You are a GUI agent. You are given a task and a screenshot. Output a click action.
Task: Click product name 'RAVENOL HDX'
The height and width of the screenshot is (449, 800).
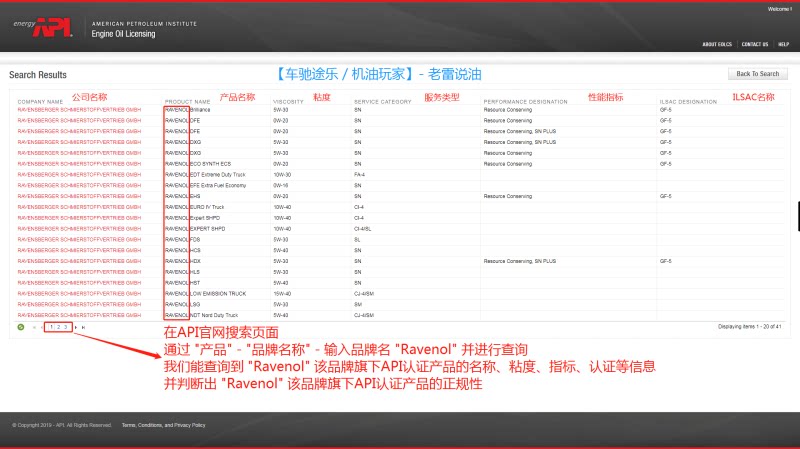click(183, 261)
